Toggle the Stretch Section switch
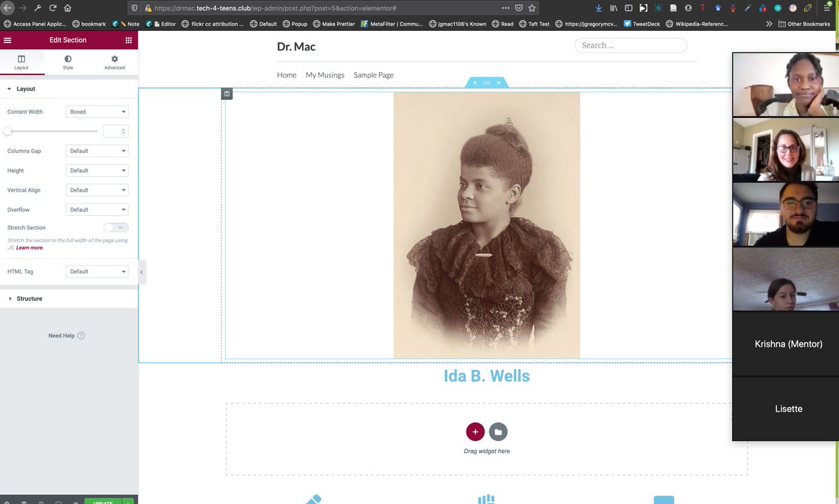This screenshot has height=504, width=839. point(115,228)
